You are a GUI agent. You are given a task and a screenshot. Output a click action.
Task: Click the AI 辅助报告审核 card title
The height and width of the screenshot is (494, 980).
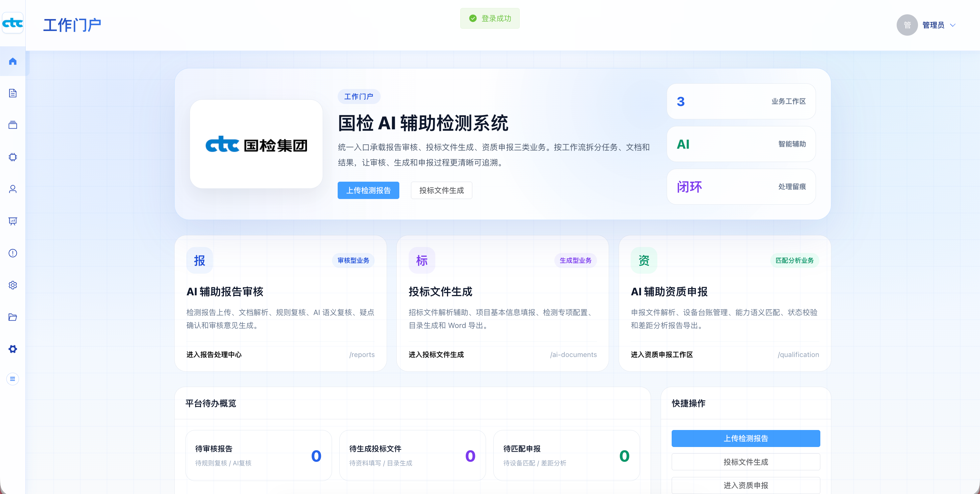pyautogui.click(x=225, y=292)
